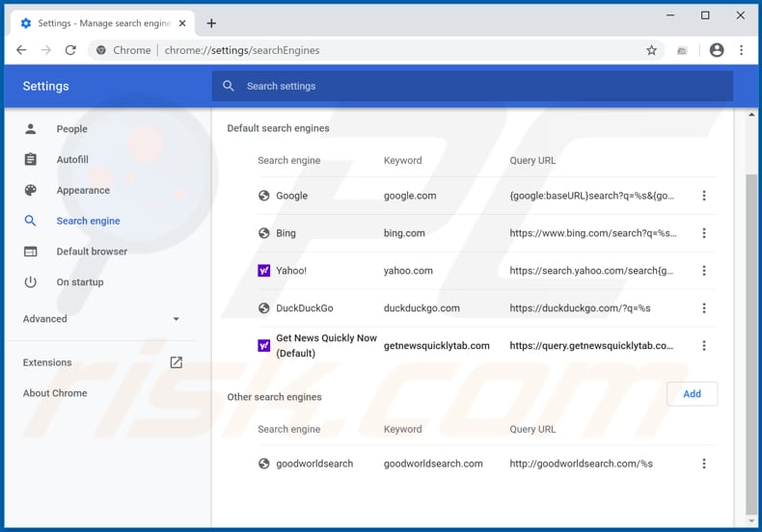Click the Default browser window icon

coord(31,252)
